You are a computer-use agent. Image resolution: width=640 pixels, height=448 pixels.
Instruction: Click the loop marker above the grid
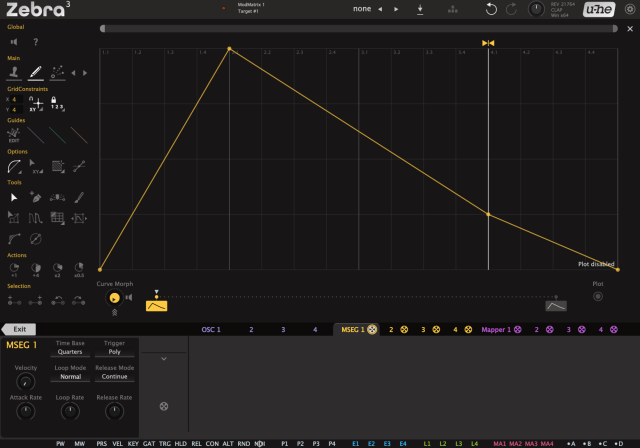coord(488,43)
